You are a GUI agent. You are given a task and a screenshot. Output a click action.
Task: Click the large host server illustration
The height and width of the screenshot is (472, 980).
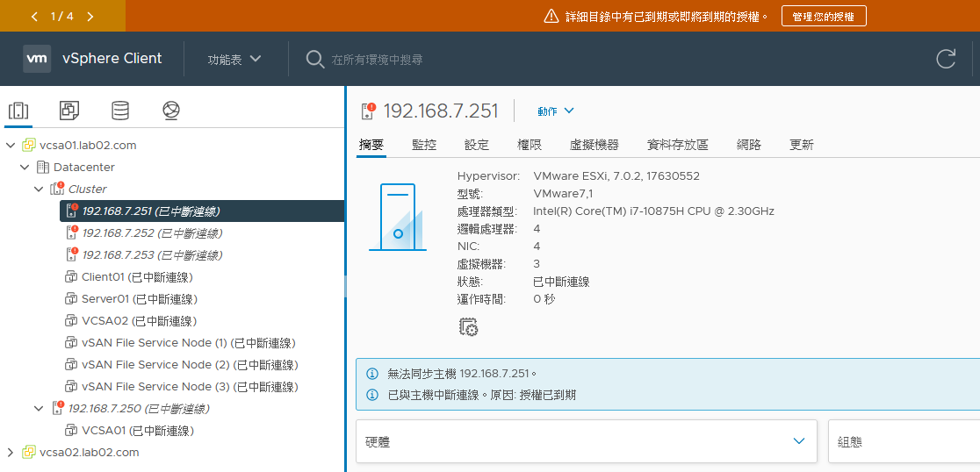[398, 218]
